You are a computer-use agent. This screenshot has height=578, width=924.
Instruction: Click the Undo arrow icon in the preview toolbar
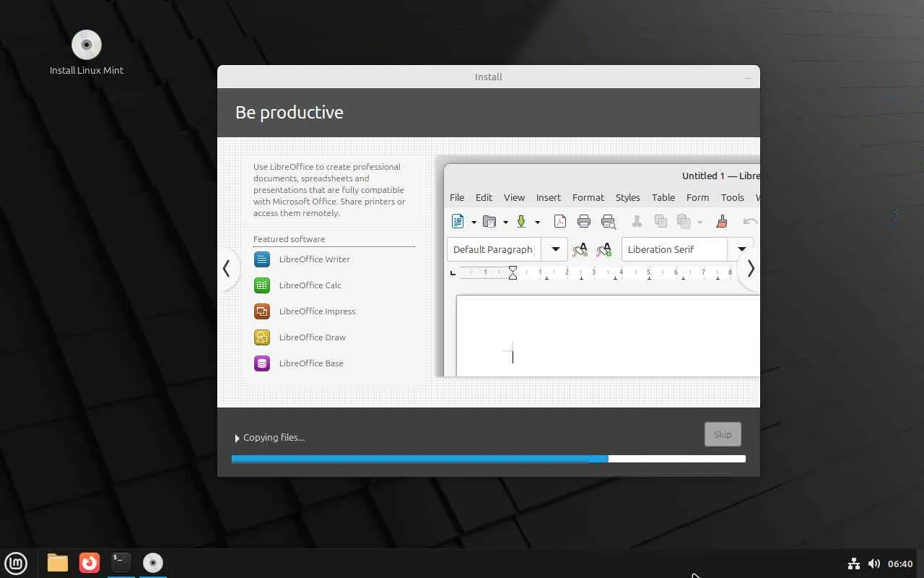point(751,222)
